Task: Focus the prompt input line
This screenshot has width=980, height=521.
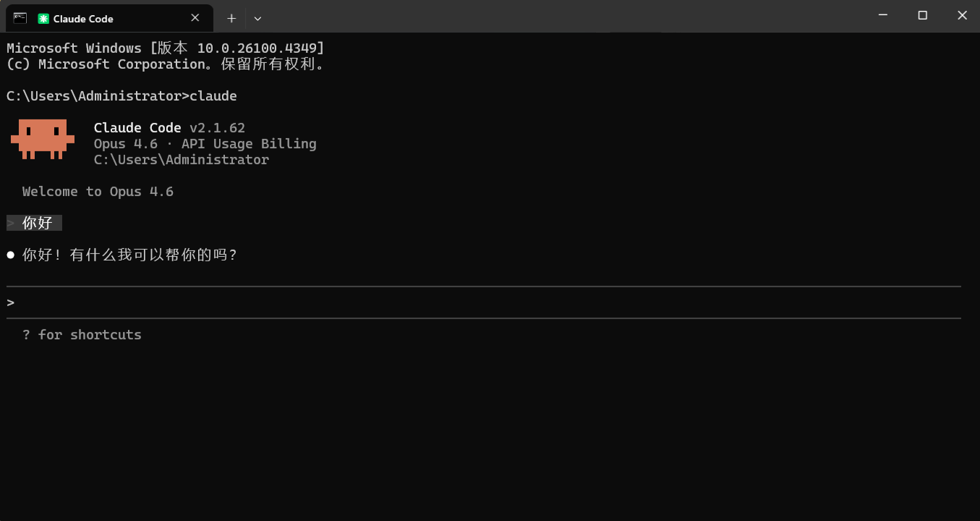Action: click(483, 302)
